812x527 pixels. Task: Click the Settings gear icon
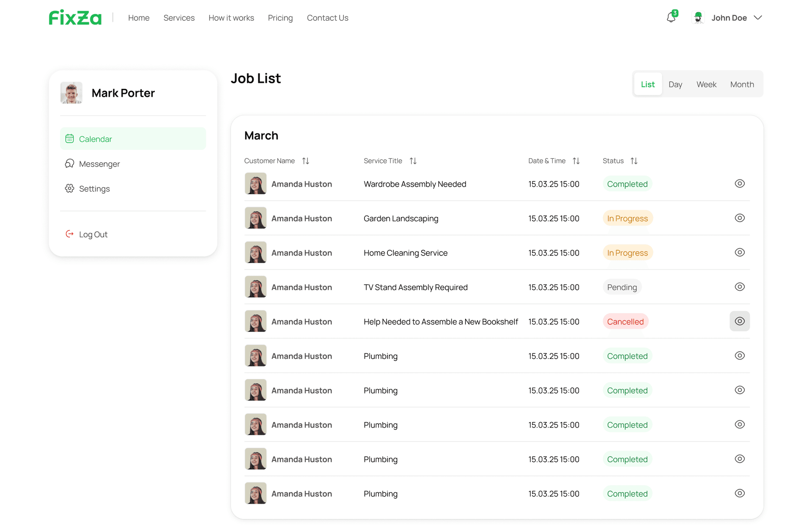click(x=69, y=188)
